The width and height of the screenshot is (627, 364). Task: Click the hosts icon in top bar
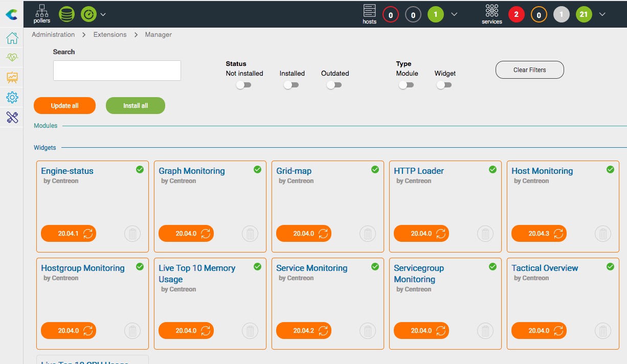coord(369,14)
